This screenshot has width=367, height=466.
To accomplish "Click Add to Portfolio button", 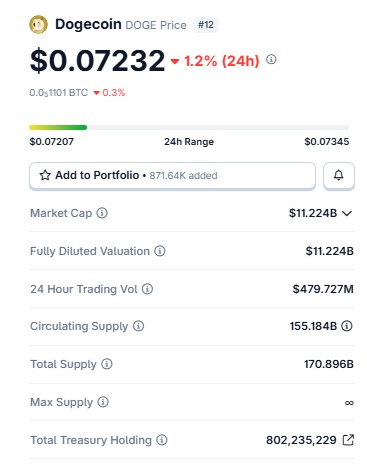I will click(x=172, y=175).
